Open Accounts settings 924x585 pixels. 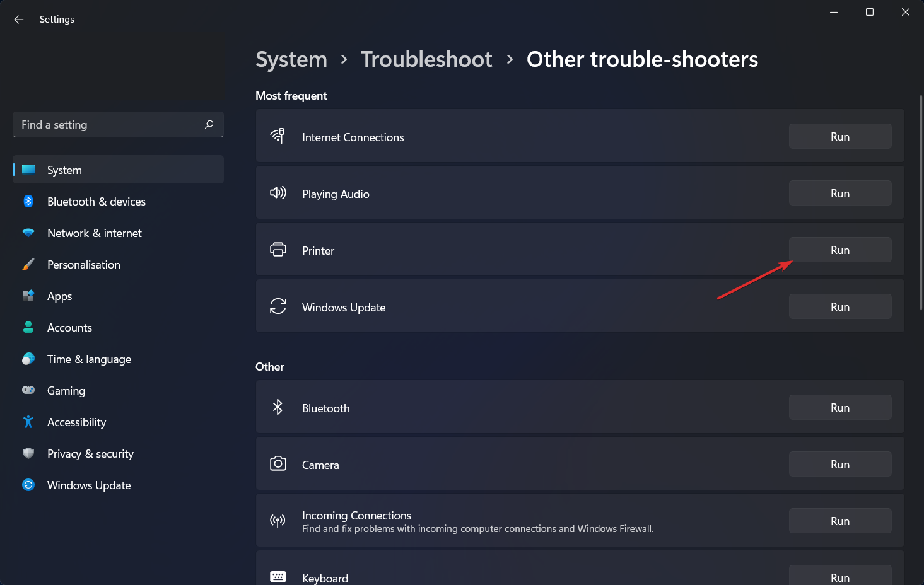[118, 327]
